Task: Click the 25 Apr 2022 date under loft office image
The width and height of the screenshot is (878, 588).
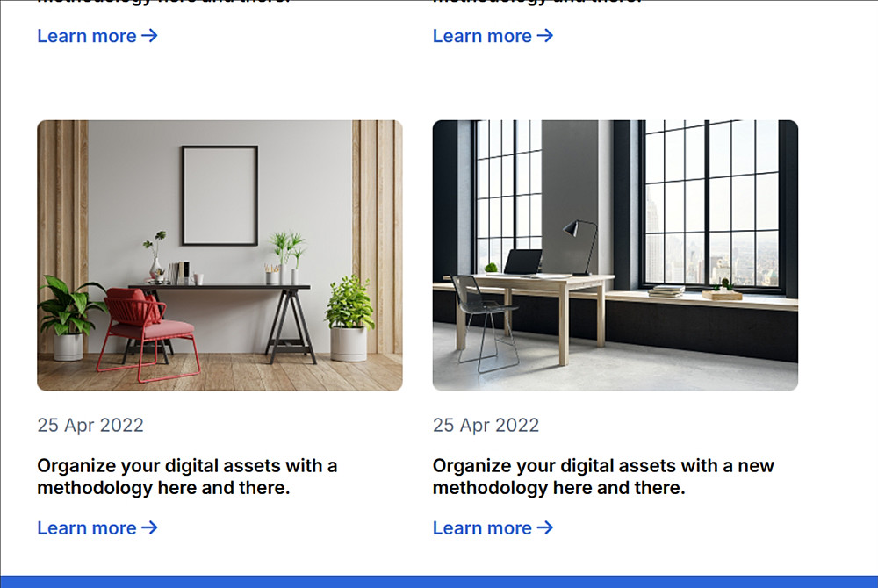Action: (486, 425)
